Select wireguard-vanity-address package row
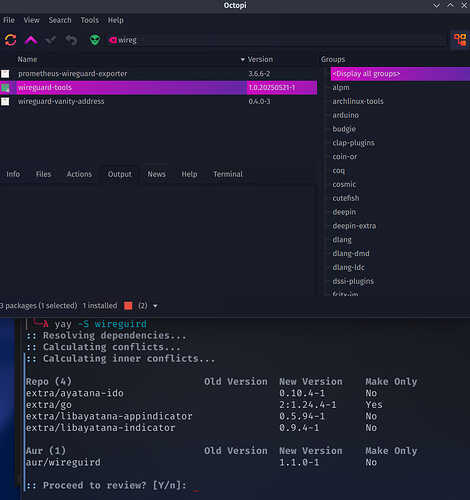 coord(158,101)
